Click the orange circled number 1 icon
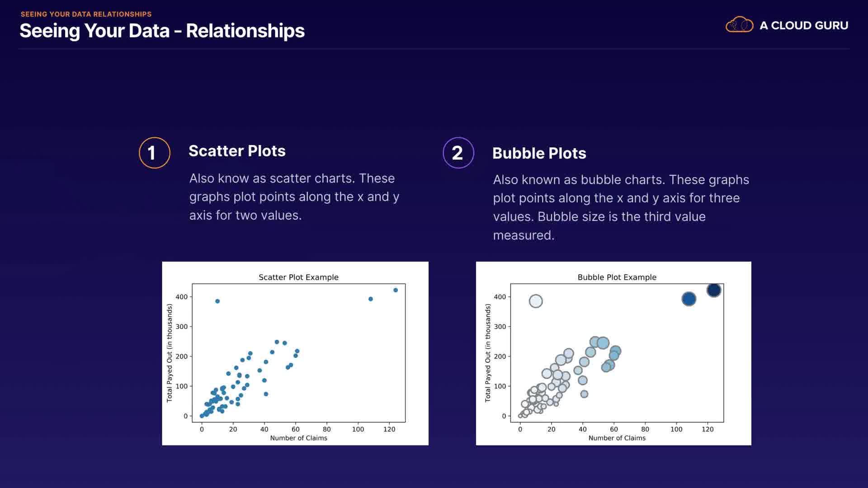 tap(154, 153)
